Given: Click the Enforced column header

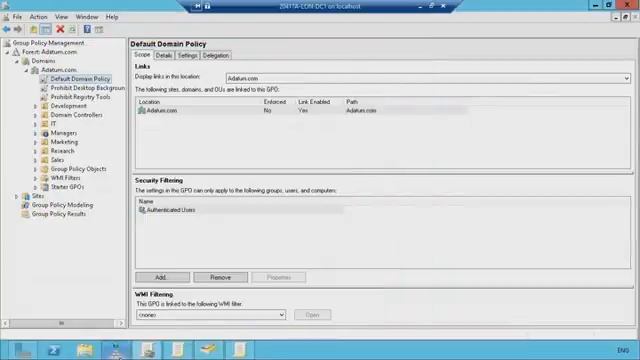Looking at the screenshot, I should (275, 102).
